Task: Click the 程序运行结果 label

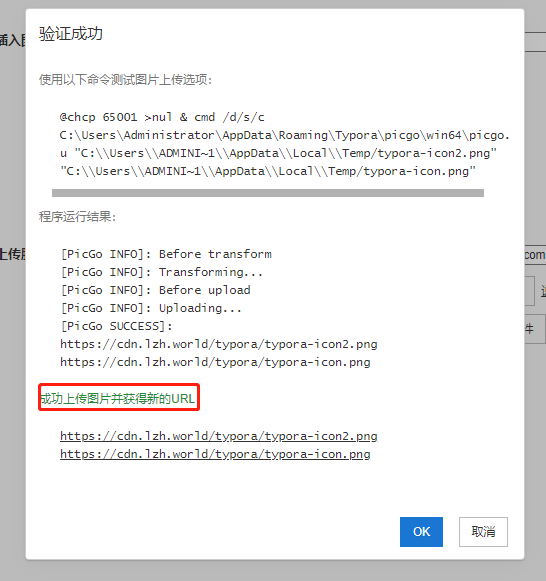Action: (78, 216)
